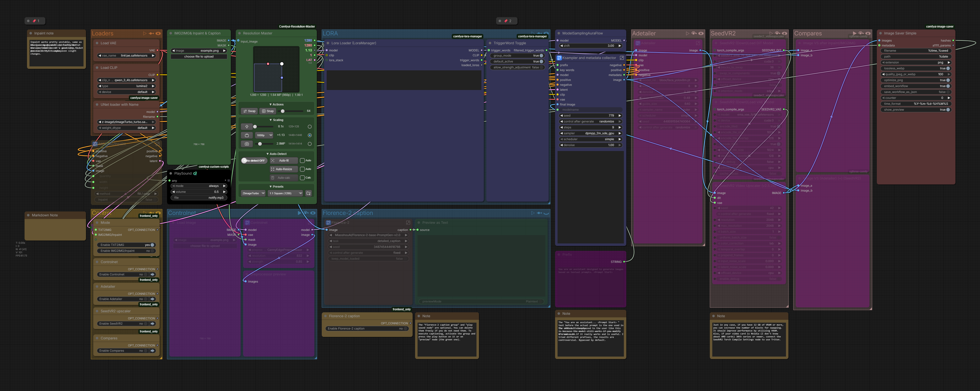Screen dimensions: 980x391
Task: Mute the Compares group via its mute icon
Action: point(861,33)
